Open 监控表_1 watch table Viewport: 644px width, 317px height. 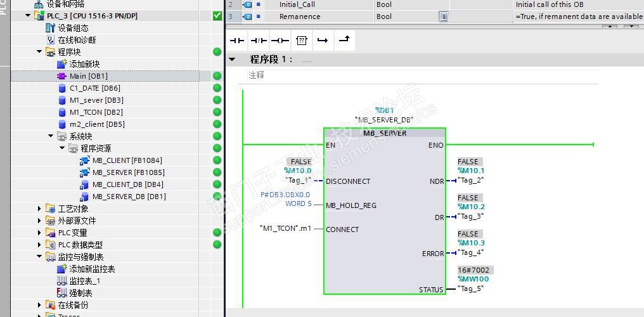(x=84, y=281)
